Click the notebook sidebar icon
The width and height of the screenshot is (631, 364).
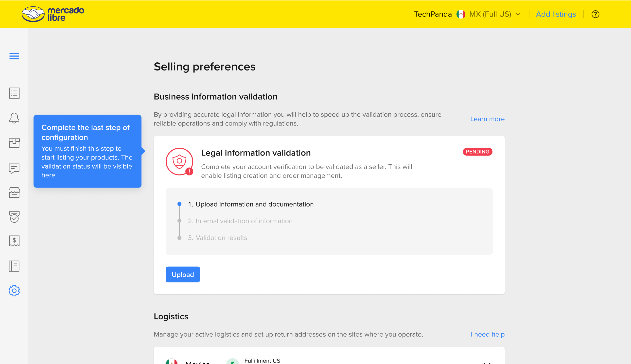pyautogui.click(x=14, y=266)
